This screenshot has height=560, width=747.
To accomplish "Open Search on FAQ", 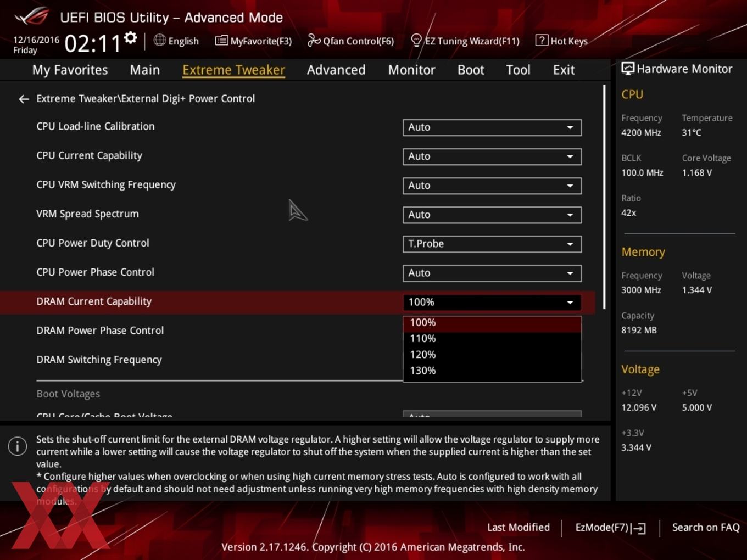I will point(706,528).
